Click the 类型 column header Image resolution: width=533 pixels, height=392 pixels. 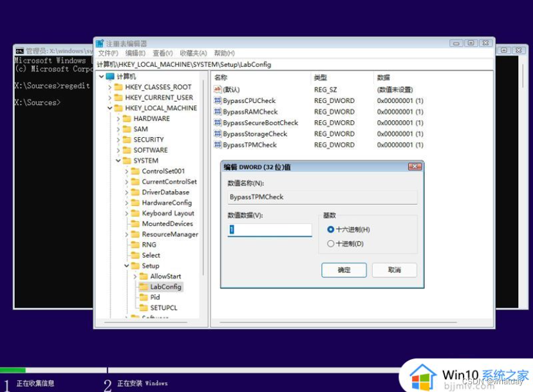(342, 77)
